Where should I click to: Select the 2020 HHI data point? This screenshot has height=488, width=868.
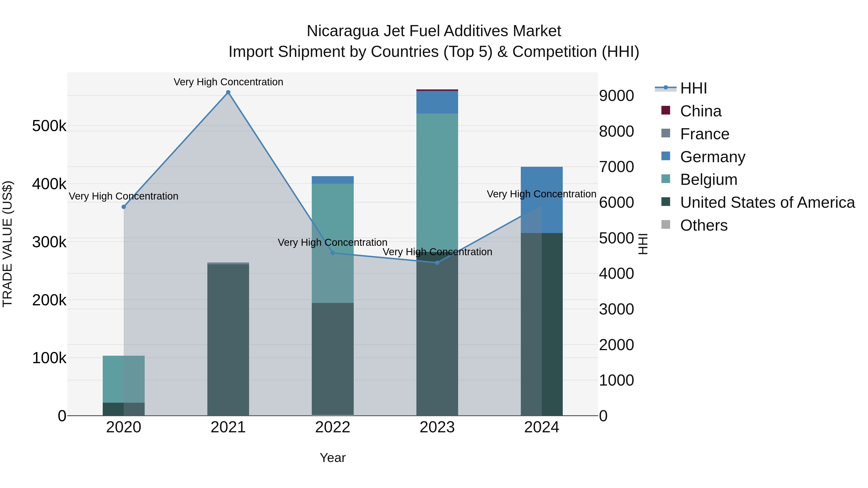[124, 207]
